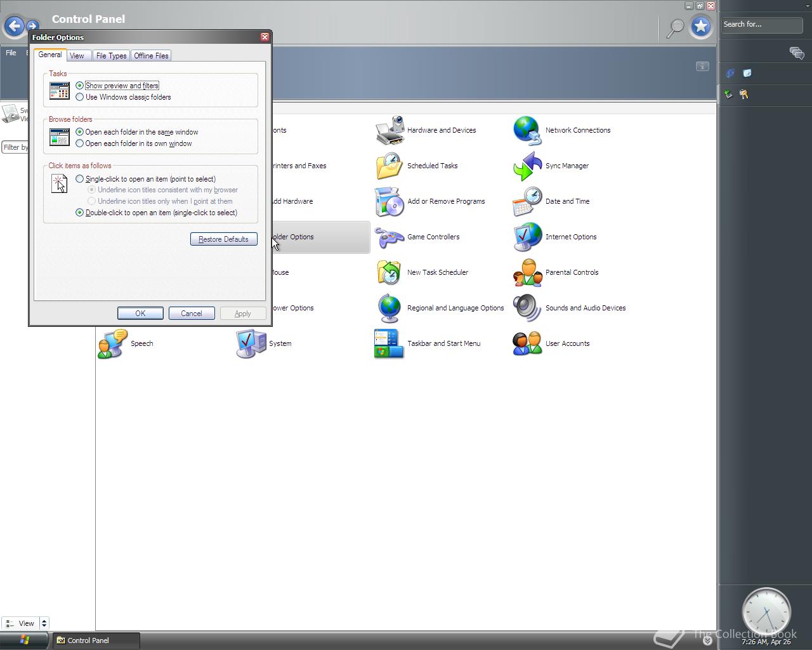812x650 pixels.
Task: Open the Scheduled Tasks folder icon
Action: (390, 166)
